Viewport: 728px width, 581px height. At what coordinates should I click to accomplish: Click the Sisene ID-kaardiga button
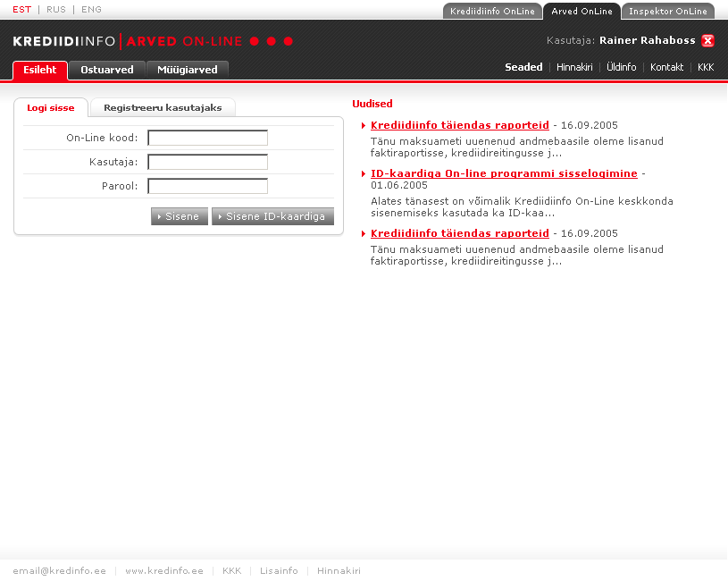pos(272,216)
